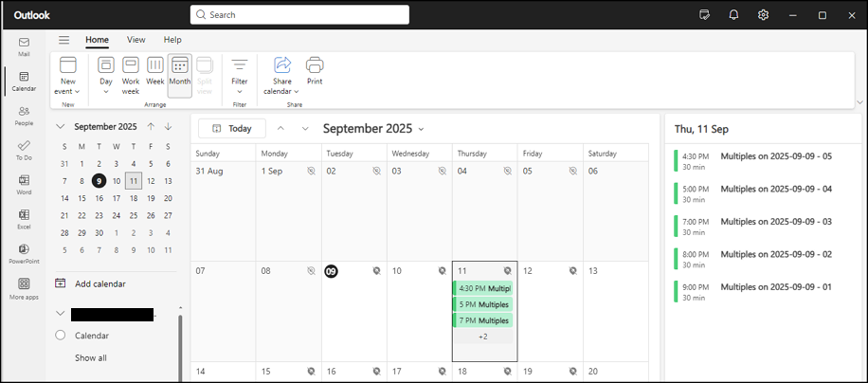
Task: Select the Calendar radio button
Action: [61, 335]
